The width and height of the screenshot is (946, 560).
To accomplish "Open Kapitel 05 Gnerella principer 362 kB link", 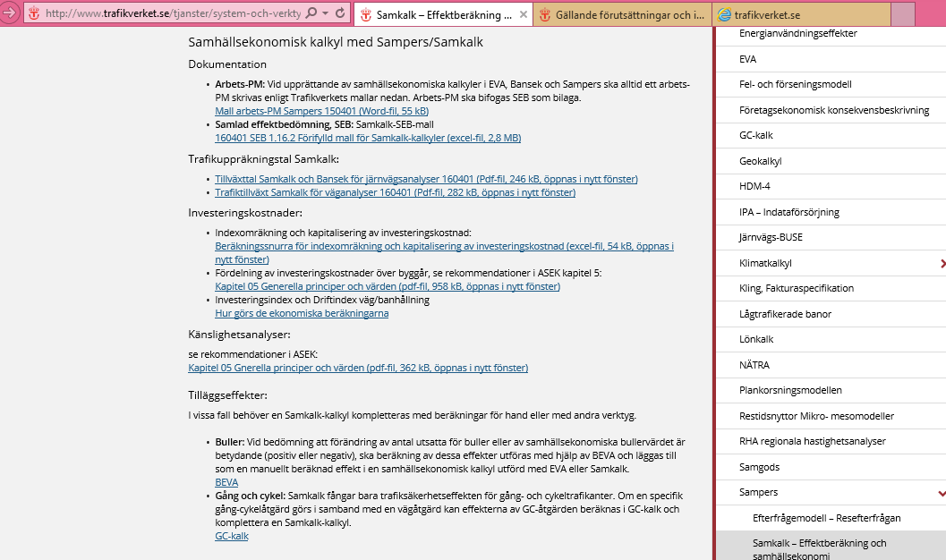I will point(358,368).
